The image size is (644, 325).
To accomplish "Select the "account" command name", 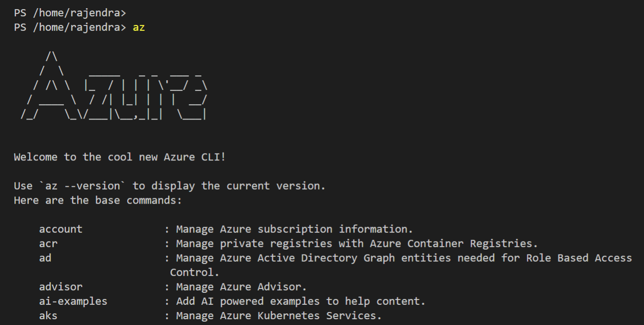I will point(61,229).
